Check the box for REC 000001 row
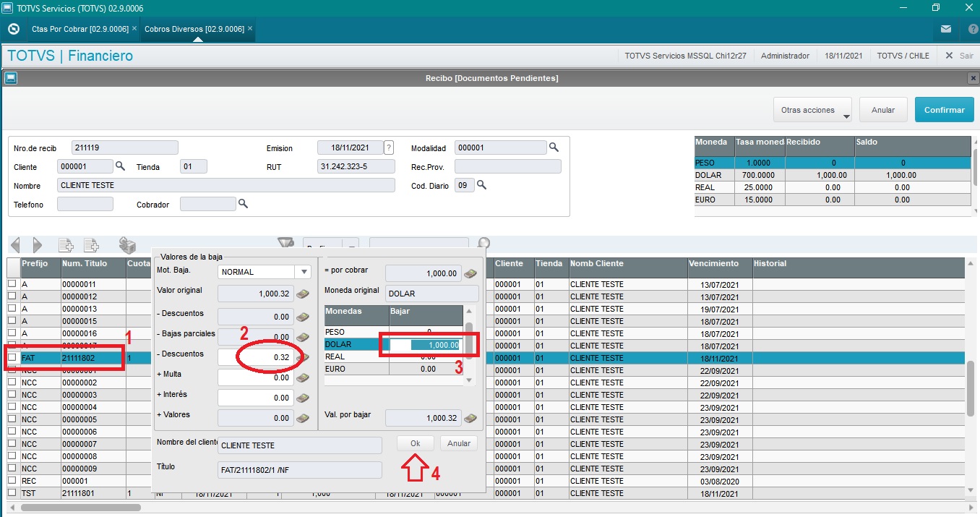This screenshot has height=517, width=980. tap(12, 481)
